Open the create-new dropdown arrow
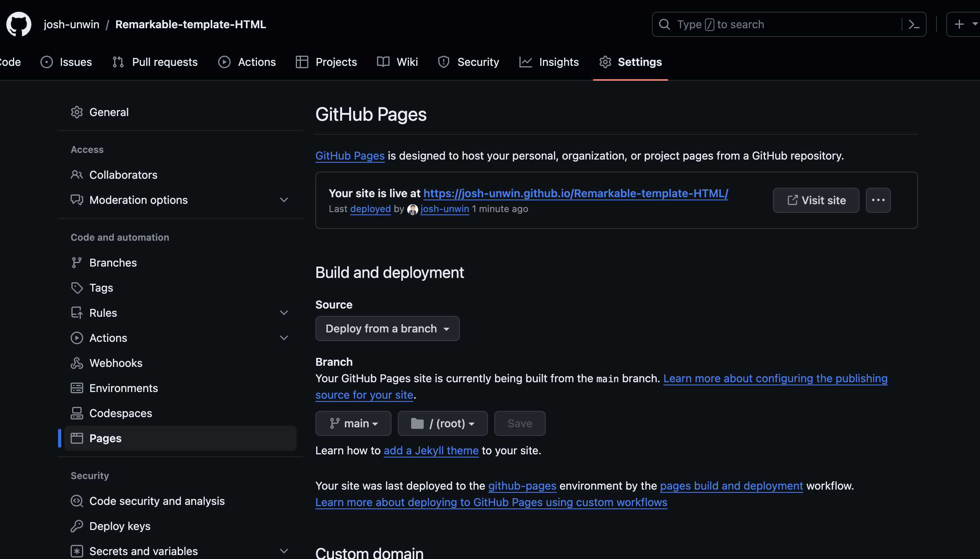980x559 pixels. [975, 24]
